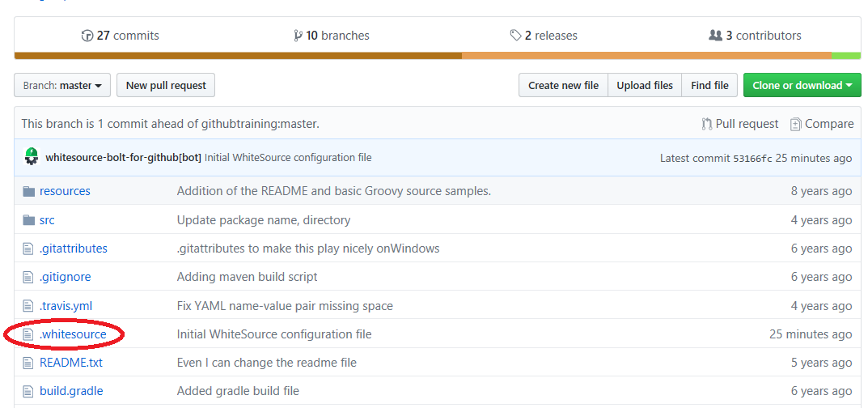This screenshot has height=408, width=868.
Task: Click '4 years ago' in the .travis.yml row
Action: [822, 305]
